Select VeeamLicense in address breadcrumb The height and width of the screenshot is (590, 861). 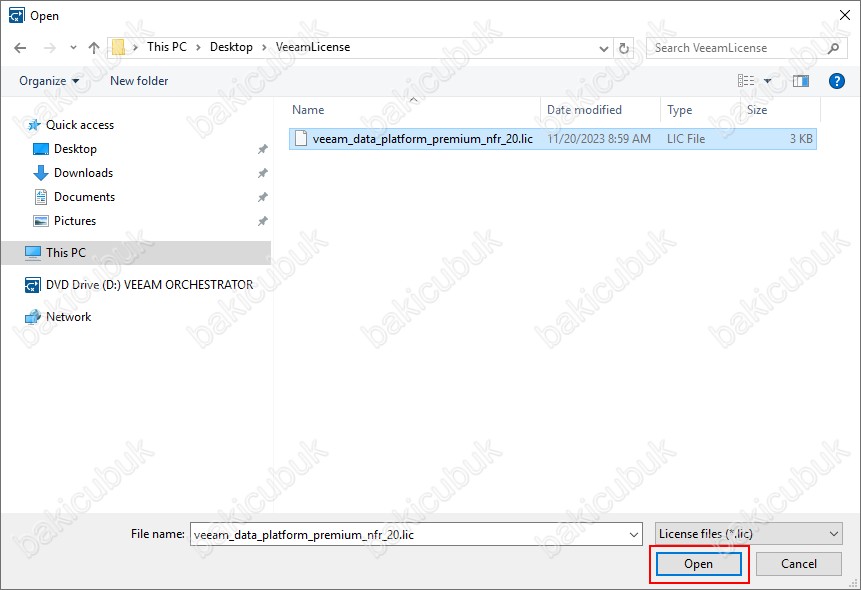pyautogui.click(x=313, y=47)
